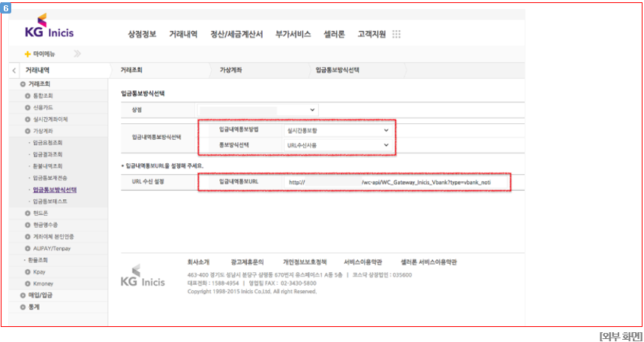Open 회사소개 footer link
644x342 pixels.
(x=198, y=262)
